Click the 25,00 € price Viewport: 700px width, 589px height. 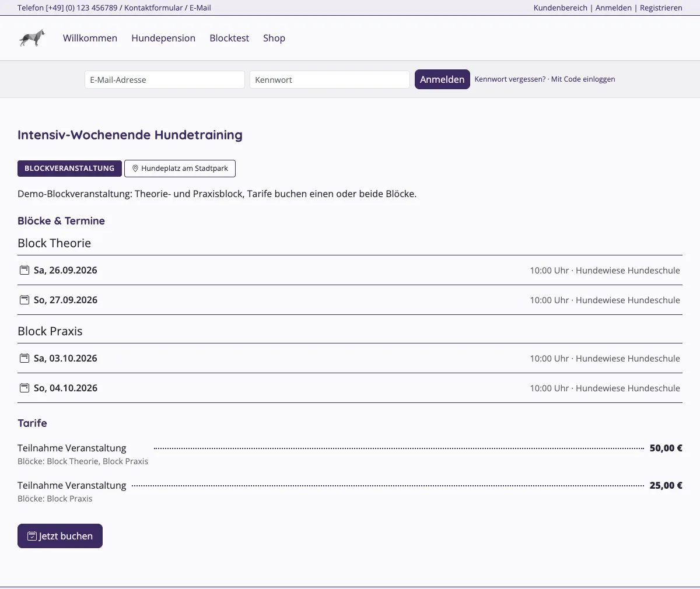[x=666, y=485]
